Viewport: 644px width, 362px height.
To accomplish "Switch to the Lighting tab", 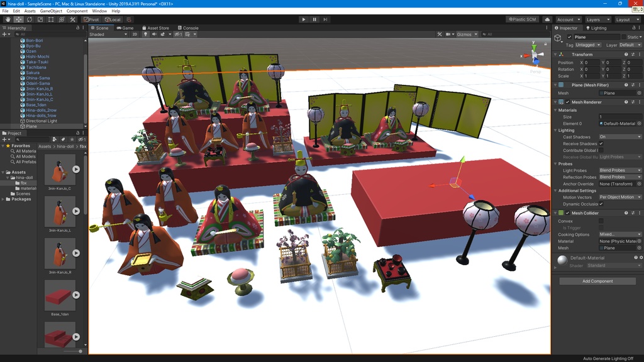I will pos(596,28).
